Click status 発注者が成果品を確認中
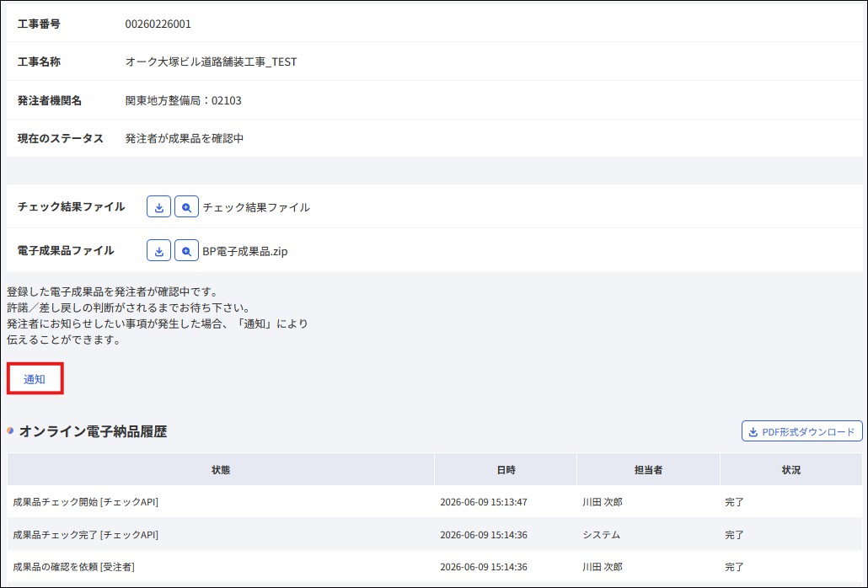 [x=185, y=138]
